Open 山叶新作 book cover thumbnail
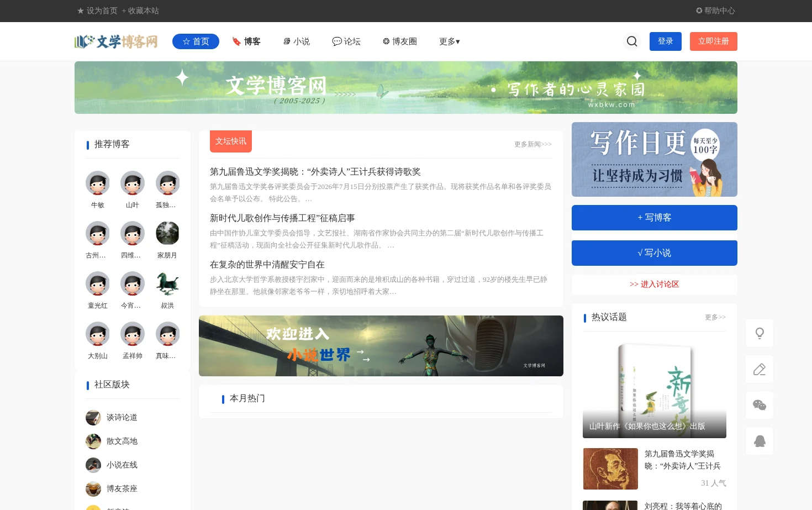The width and height of the screenshot is (812, 510). [655, 389]
